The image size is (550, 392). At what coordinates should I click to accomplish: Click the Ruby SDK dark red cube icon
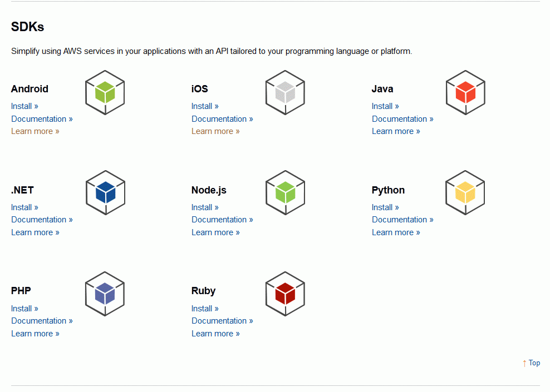(x=285, y=294)
